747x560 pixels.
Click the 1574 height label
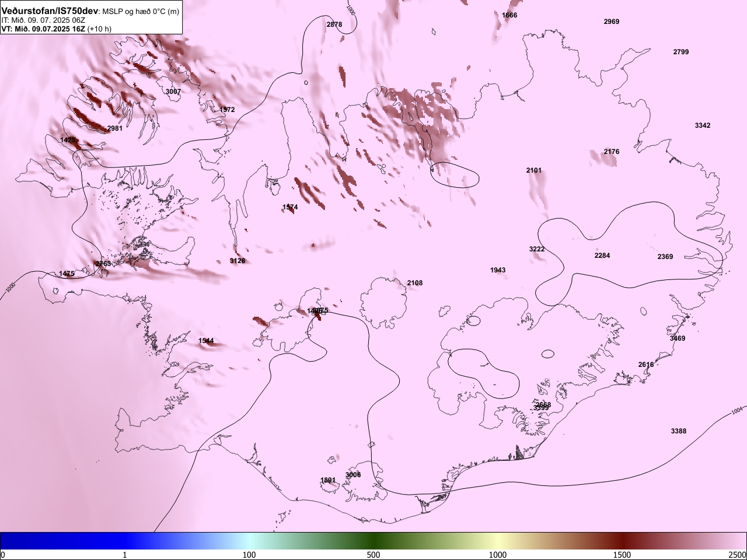coord(290,207)
